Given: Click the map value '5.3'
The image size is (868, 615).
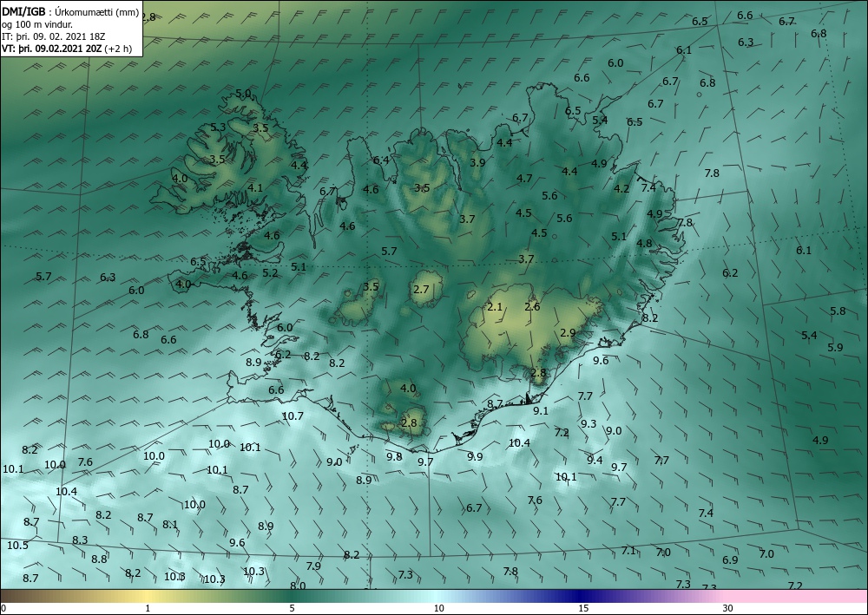Looking at the screenshot, I should [218, 128].
